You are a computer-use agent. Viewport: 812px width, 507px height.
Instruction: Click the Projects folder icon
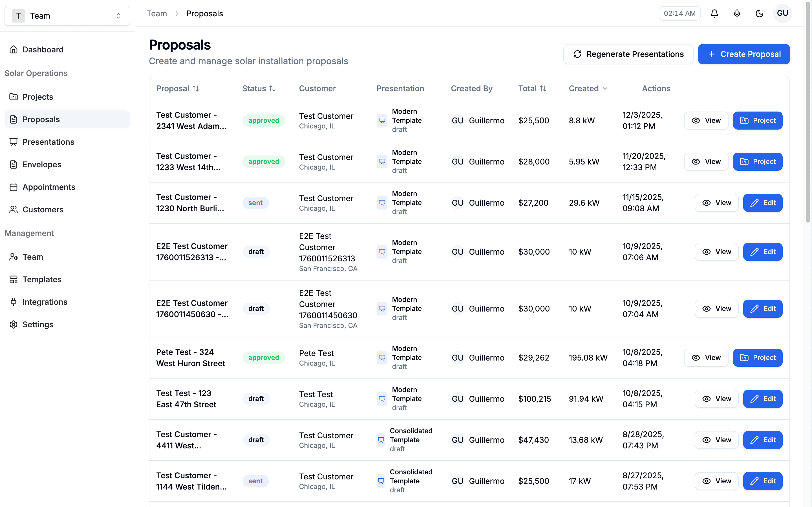[x=14, y=97]
